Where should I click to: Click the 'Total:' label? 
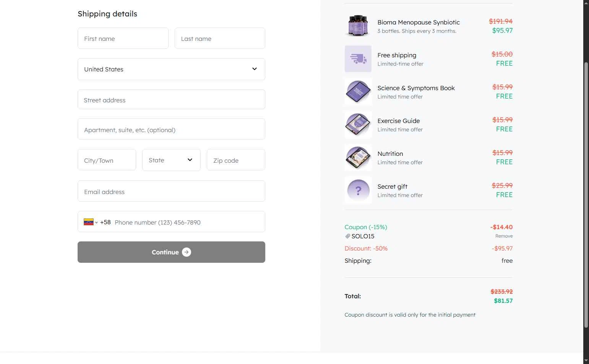tap(352, 296)
